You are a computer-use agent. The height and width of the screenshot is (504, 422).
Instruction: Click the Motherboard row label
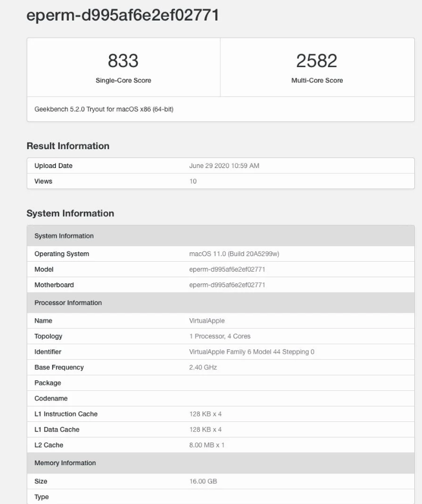point(54,285)
